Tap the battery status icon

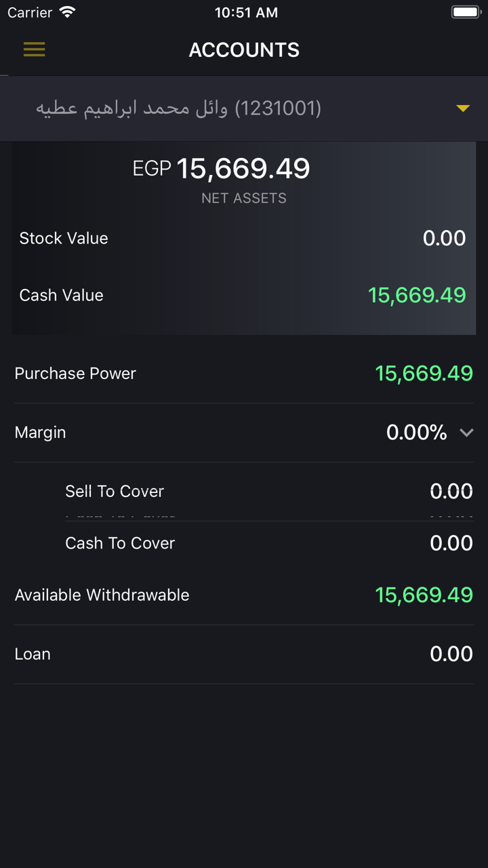point(466,12)
